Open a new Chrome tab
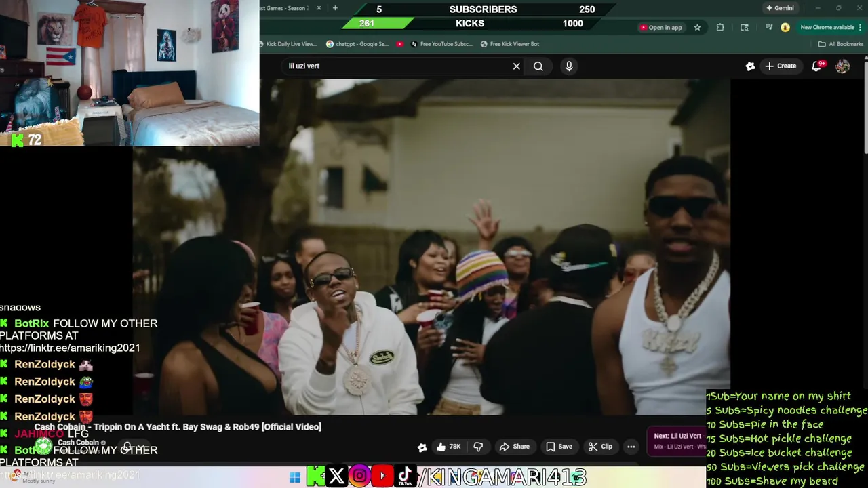Screen dimensions: 868x488 click(x=335, y=8)
